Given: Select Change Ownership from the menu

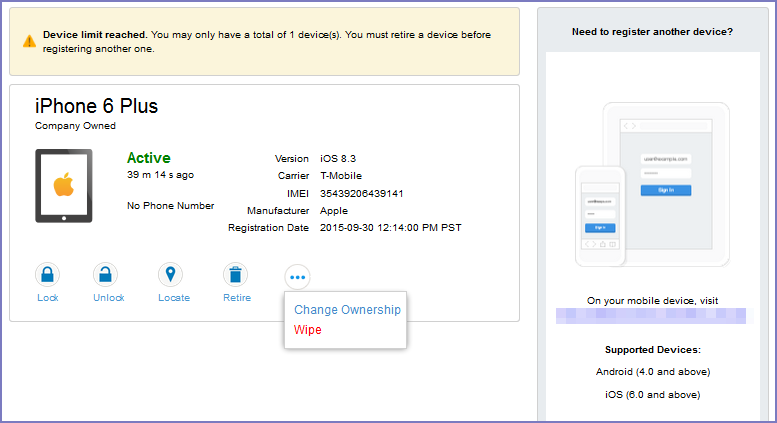Looking at the screenshot, I should (x=347, y=310).
